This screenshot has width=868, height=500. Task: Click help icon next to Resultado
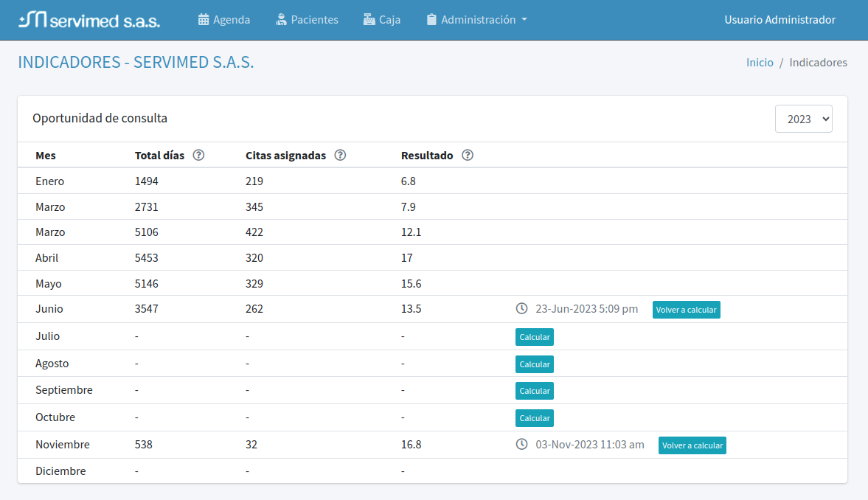(468, 156)
